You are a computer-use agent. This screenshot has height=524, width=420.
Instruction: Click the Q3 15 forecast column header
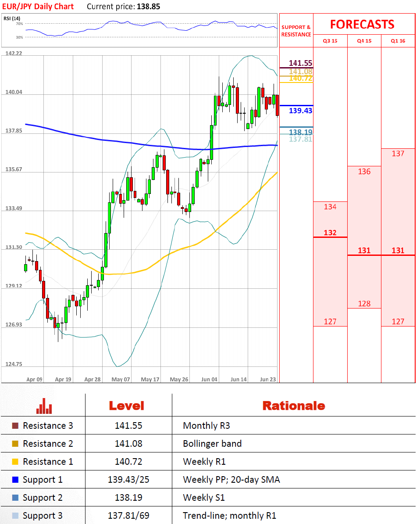click(330, 41)
